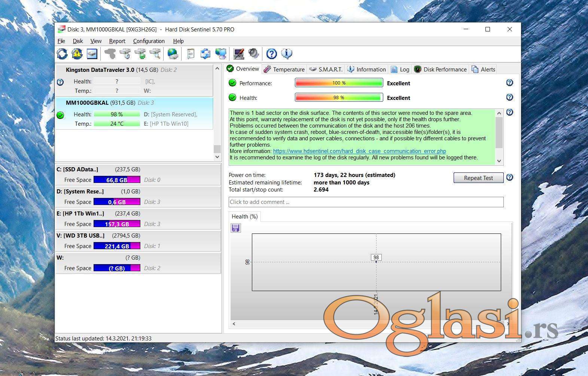
Task: Click the monitor with pen toolbar icon
Action: 238,54
